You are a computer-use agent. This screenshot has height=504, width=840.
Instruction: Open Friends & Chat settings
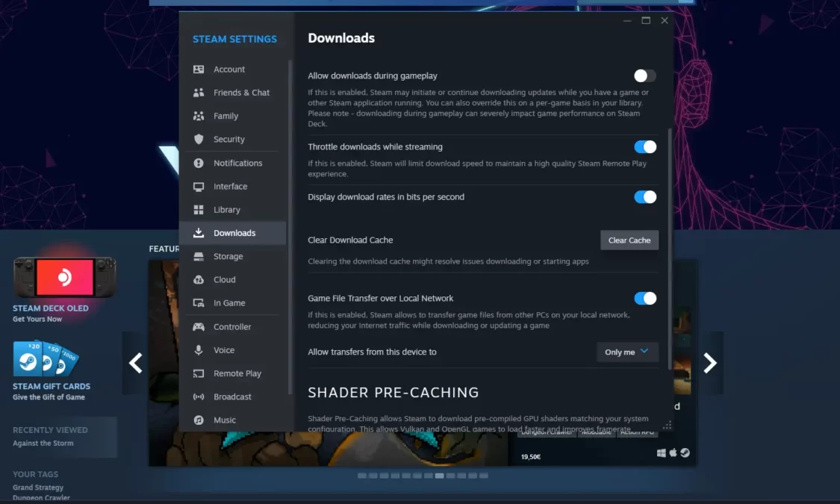[x=232, y=93]
